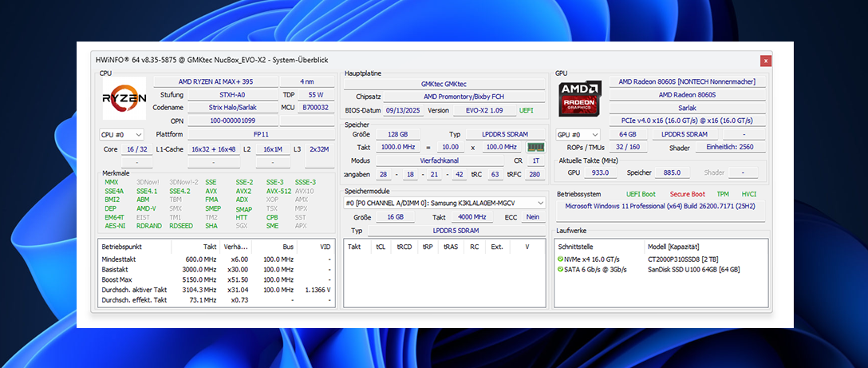
Task: Click the Ryzen CPU logo
Action: click(124, 98)
